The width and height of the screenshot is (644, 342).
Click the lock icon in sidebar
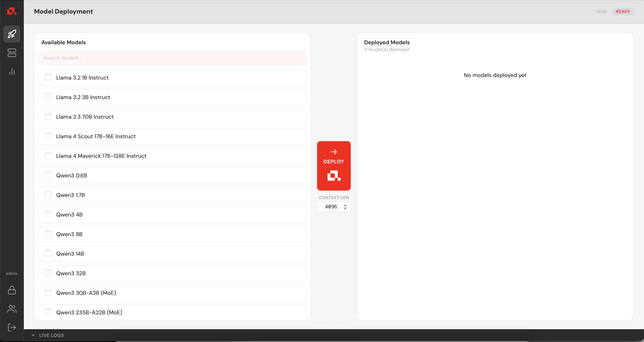[12, 290]
